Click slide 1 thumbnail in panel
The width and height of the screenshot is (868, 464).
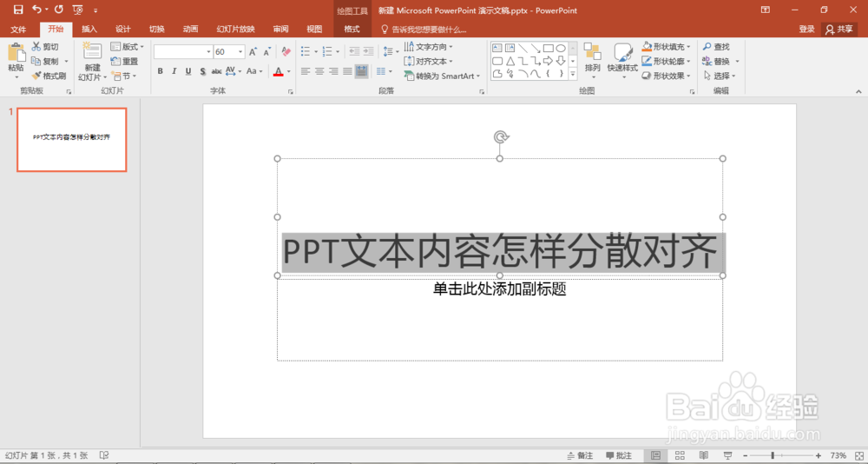point(72,140)
